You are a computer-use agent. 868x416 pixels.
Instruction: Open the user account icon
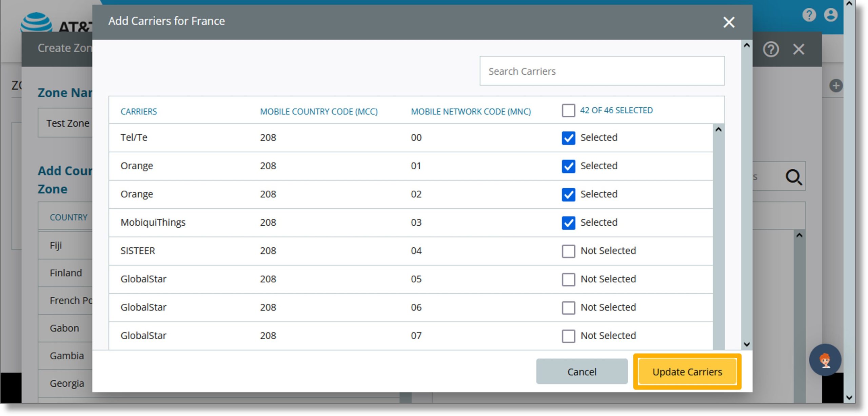831,15
